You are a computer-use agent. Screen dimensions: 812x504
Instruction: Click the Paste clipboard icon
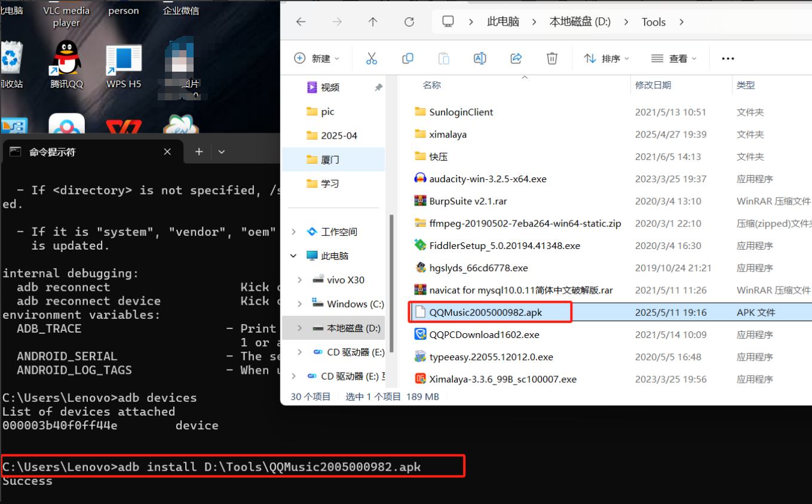pyautogui.click(x=443, y=59)
